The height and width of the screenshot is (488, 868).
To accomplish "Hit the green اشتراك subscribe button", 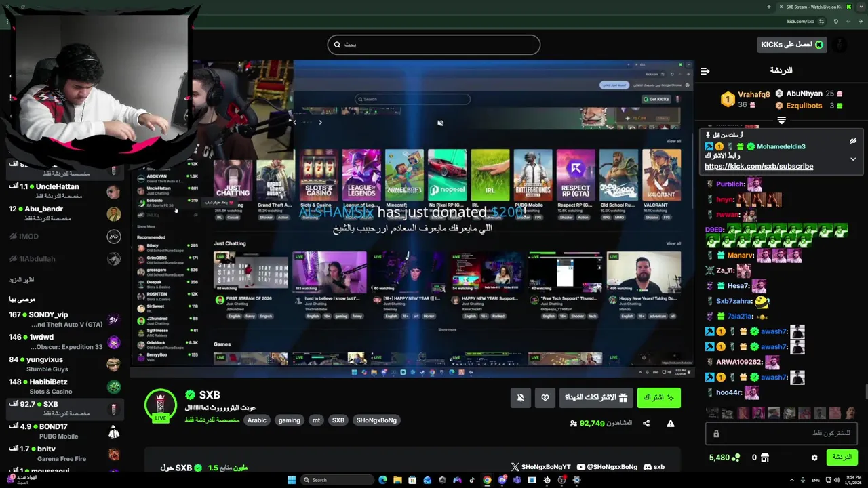I will pyautogui.click(x=658, y=398).
